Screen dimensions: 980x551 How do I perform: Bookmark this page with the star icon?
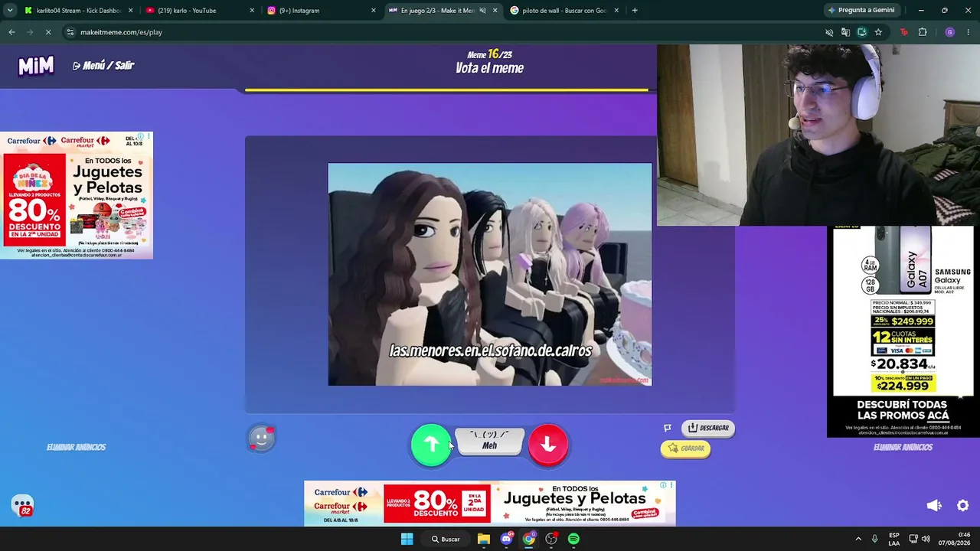click(878, 32)
